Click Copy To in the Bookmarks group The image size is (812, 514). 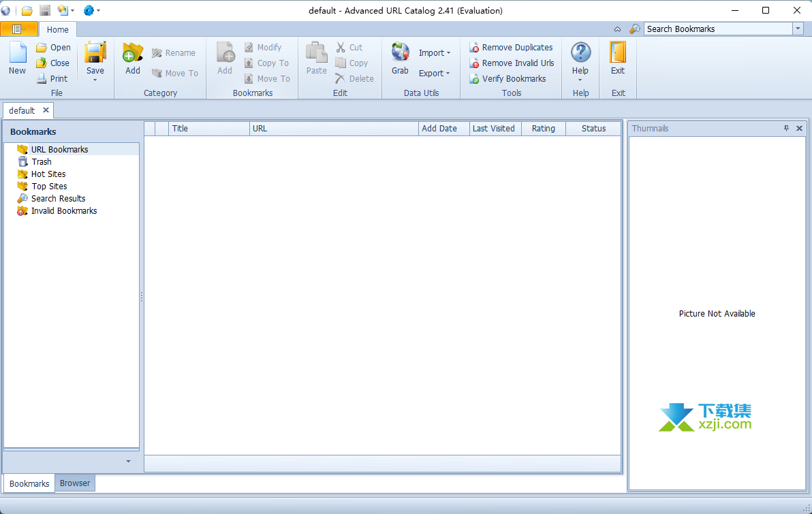coord(266,63)
